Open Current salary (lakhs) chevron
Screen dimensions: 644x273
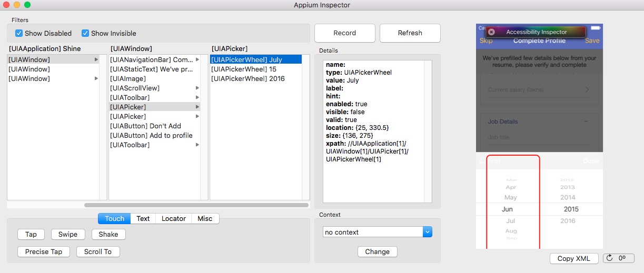588,90
